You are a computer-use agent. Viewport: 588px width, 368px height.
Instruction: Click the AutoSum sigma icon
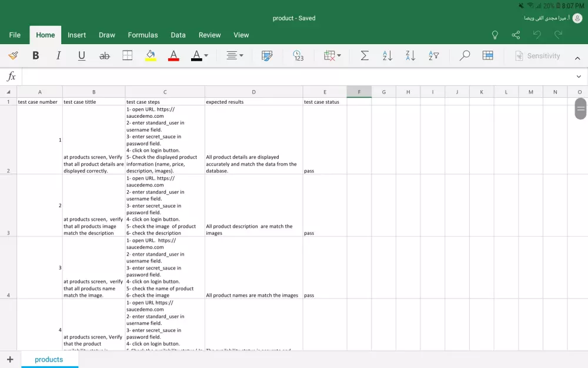tap(364, 55)
